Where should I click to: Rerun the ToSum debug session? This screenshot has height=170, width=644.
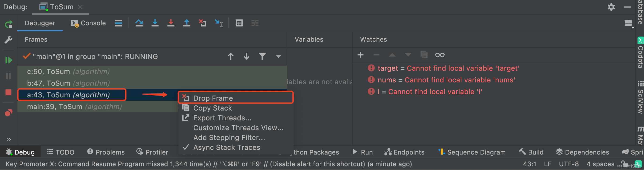pyautogui.click(x=8, y=24)
